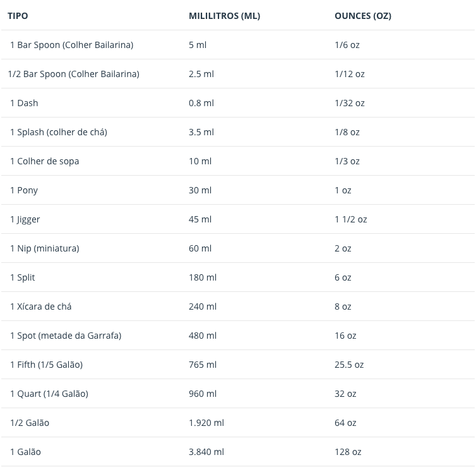The height and width of the screenshot is (467, 476).
Task: Select the 45 ml value for Jigger
Action: [200, 219]
